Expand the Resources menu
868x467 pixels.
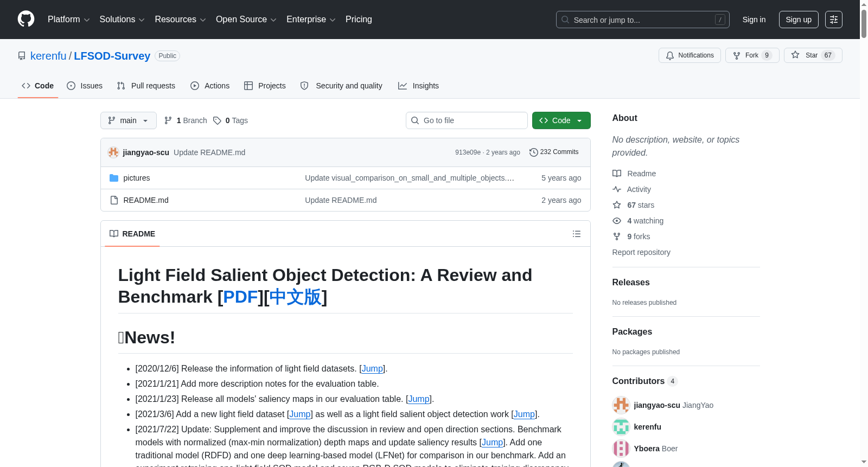coord(180,20)
